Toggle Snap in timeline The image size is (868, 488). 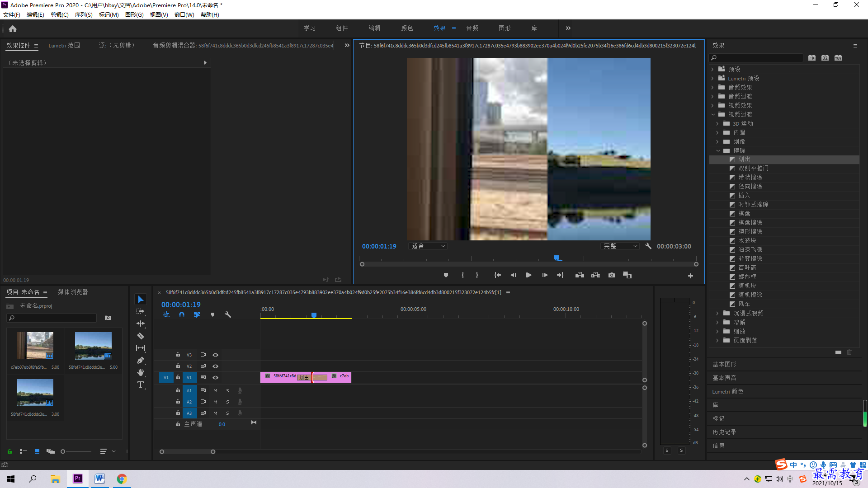[x=182, y=314]
